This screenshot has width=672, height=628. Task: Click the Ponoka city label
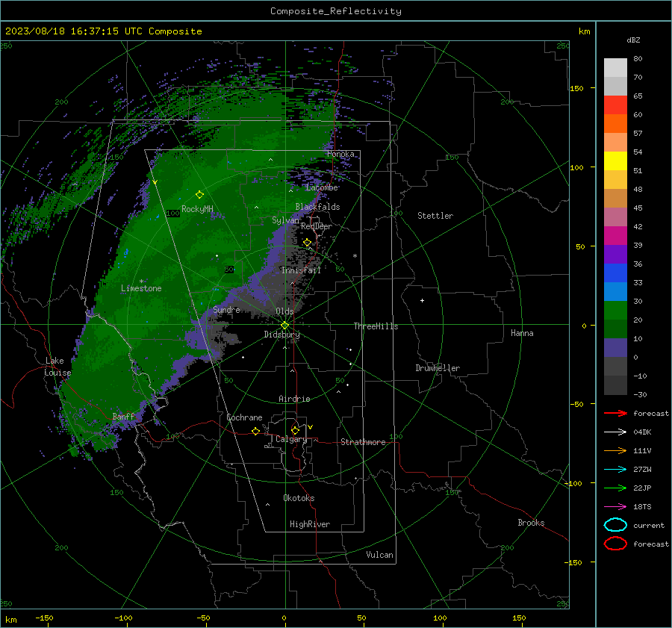click(x=340, y=154)
